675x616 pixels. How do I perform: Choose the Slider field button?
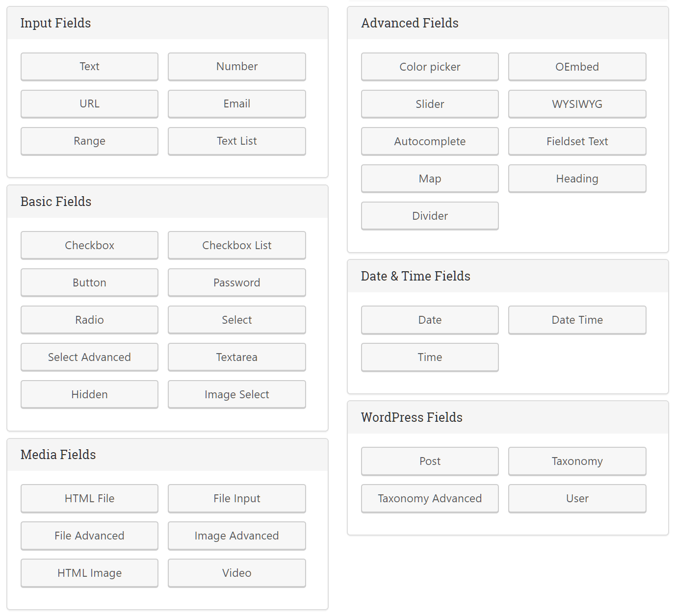click(x=430, y=104)
